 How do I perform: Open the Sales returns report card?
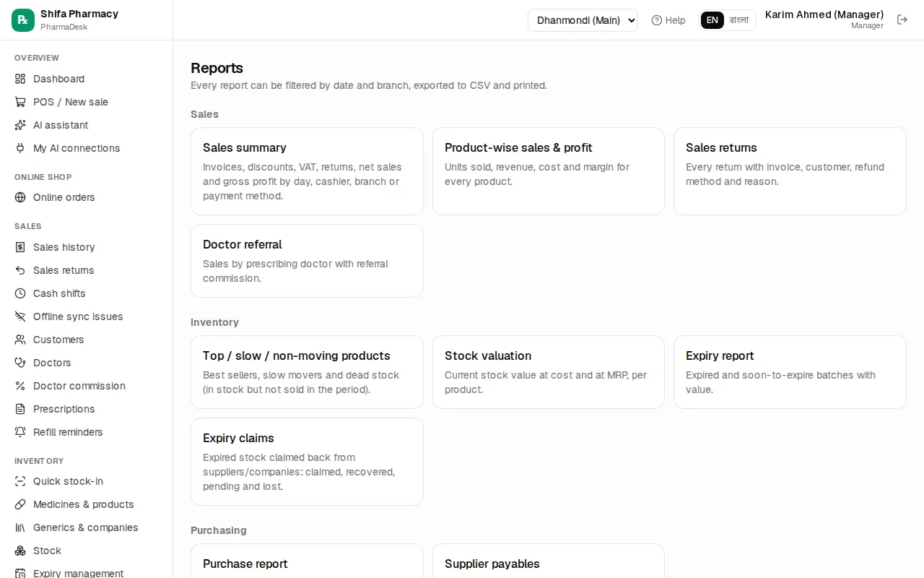790,171
